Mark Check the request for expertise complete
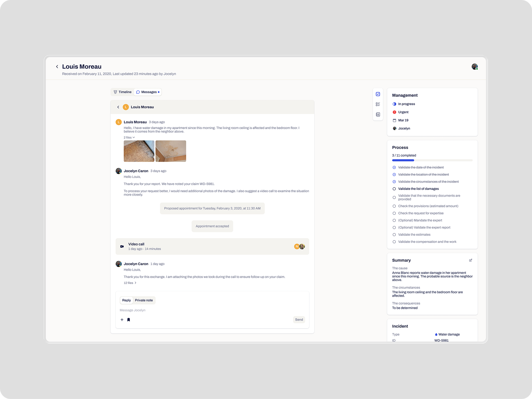 (394, 213)
